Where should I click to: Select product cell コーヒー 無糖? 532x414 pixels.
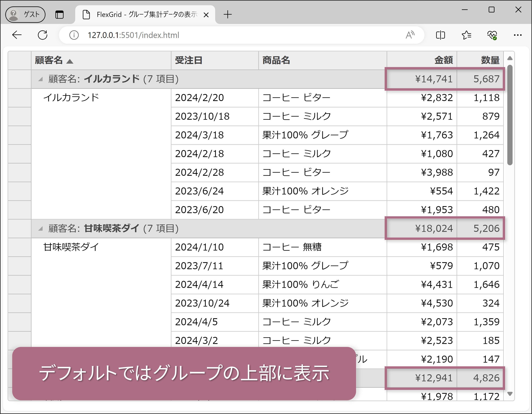click(x=322, y=247)
